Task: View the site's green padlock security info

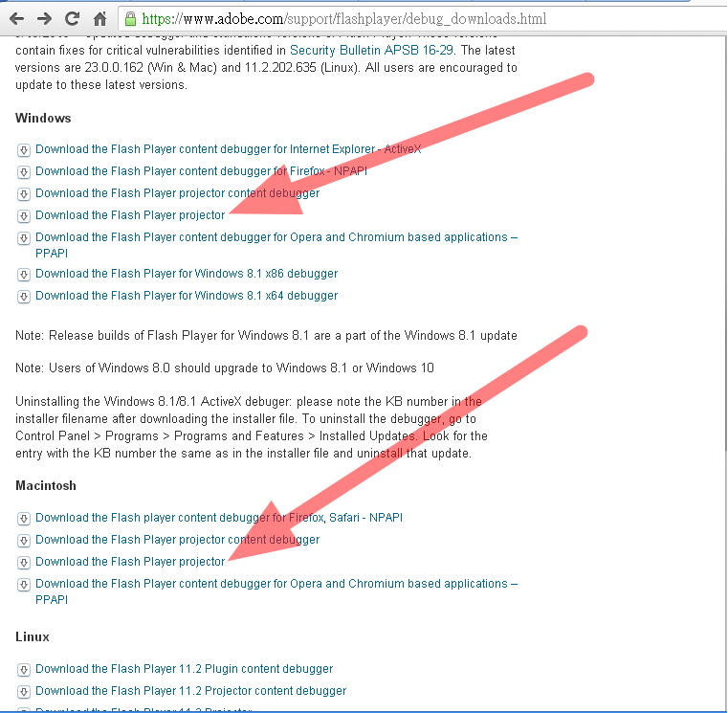Action: pyautogui.click(x=130, y=19)
